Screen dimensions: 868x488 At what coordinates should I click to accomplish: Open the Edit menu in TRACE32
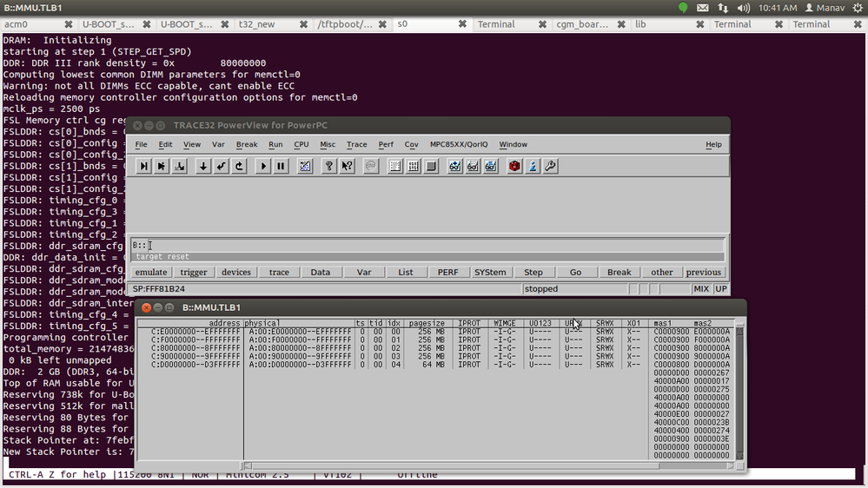[x=165, y=144]
